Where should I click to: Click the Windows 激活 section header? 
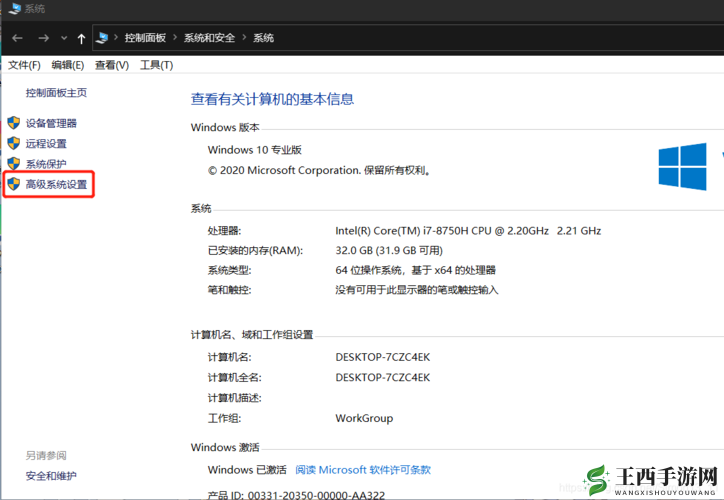pyautogui.click(x=225, y=447)
